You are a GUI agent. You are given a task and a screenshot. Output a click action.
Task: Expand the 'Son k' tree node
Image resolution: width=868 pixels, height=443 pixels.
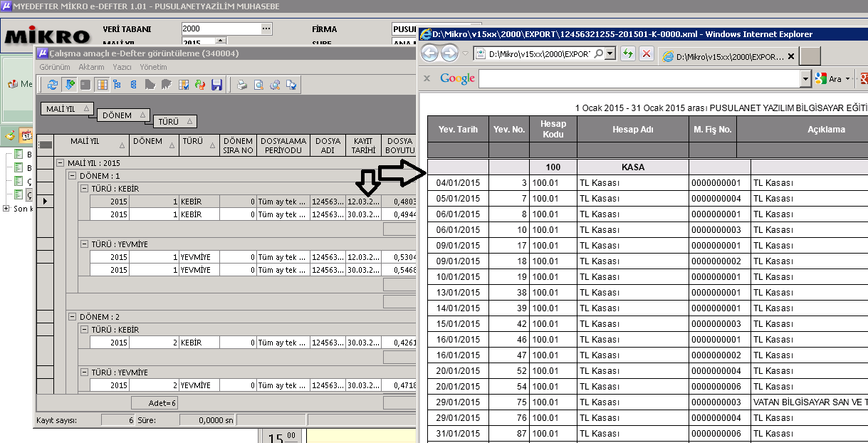pyautogui.click(x=6, y=209)
